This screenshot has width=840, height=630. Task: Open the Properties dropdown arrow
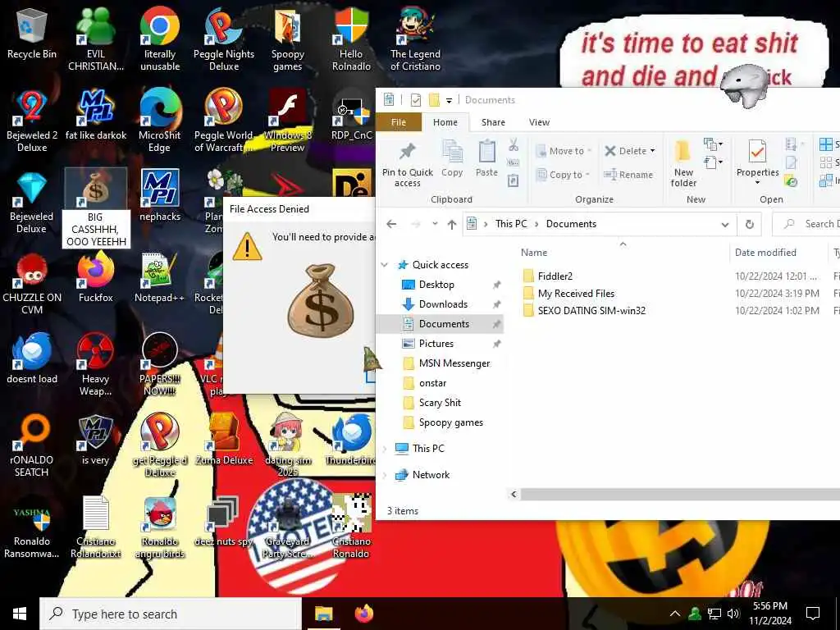[x=757, y=183]
